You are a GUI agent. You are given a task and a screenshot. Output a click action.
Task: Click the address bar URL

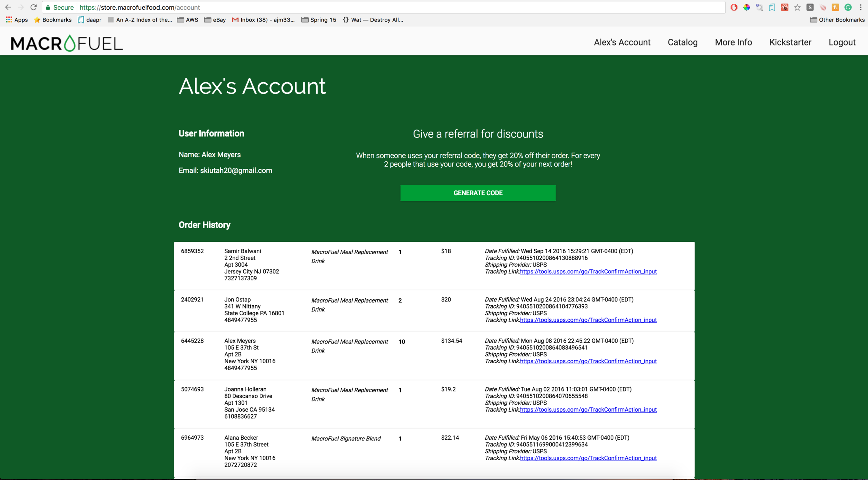click(x=140, y=7)
